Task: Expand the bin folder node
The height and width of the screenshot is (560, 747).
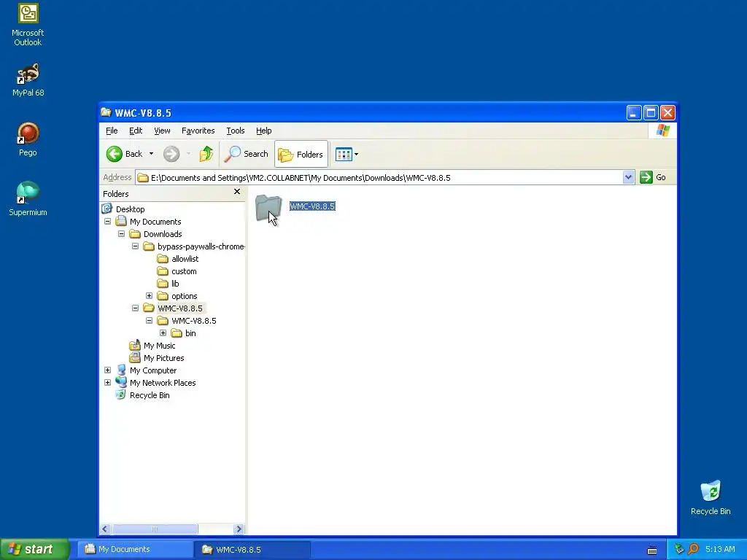Action: 163,332
